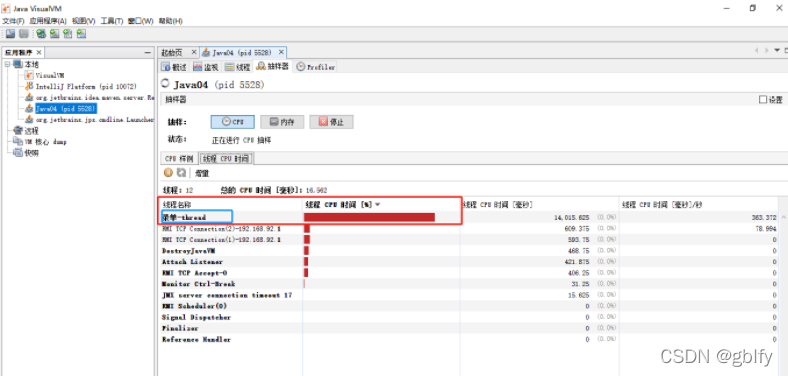Click the large red CPU bar in first thread row
Screen dimensions: 788x376
coord(369,217)
